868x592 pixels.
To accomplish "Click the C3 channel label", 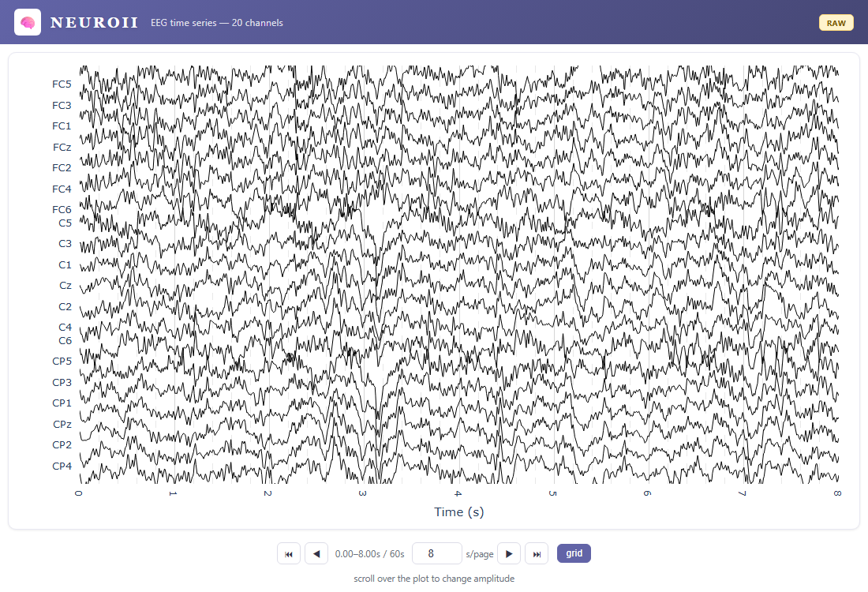I will (x=65, y=244).
